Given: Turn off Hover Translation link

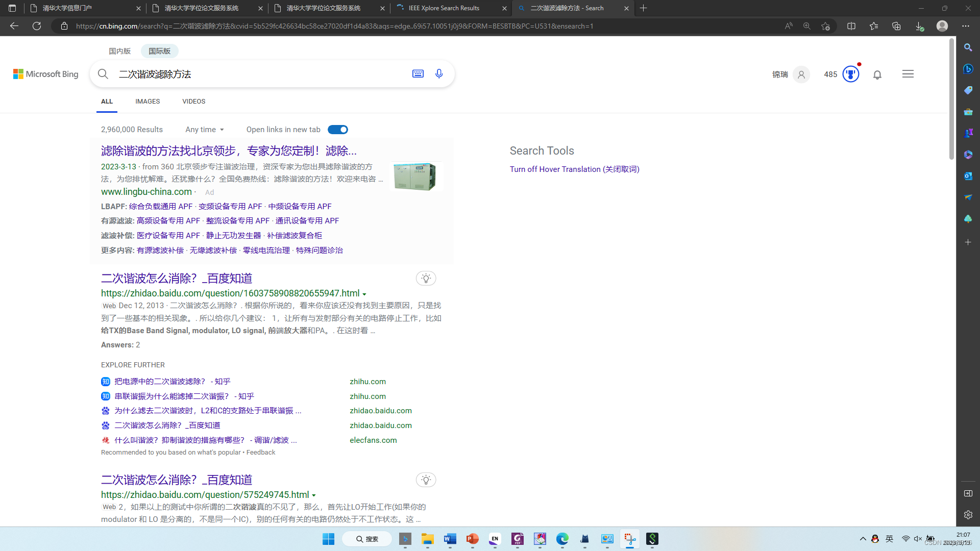Looking at the screenshot, I should tap(574, 169).
